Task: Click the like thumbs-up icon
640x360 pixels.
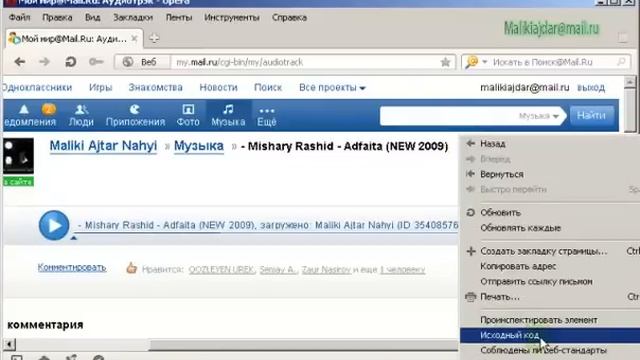Action: [131, 268]
